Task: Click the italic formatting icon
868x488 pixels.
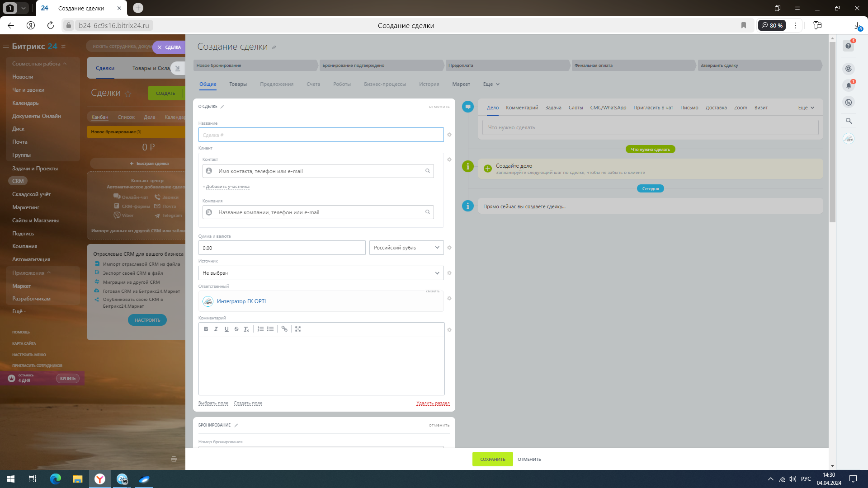Action: pos(216,329)
